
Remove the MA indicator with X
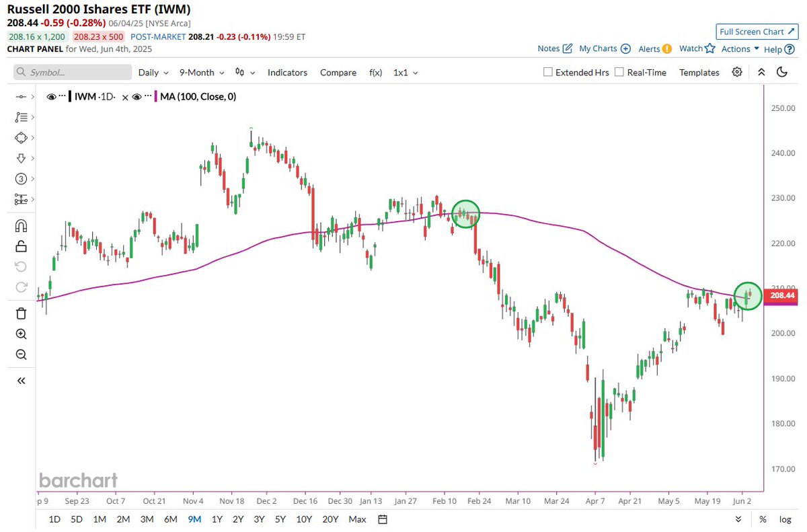(x=124, y=97)
